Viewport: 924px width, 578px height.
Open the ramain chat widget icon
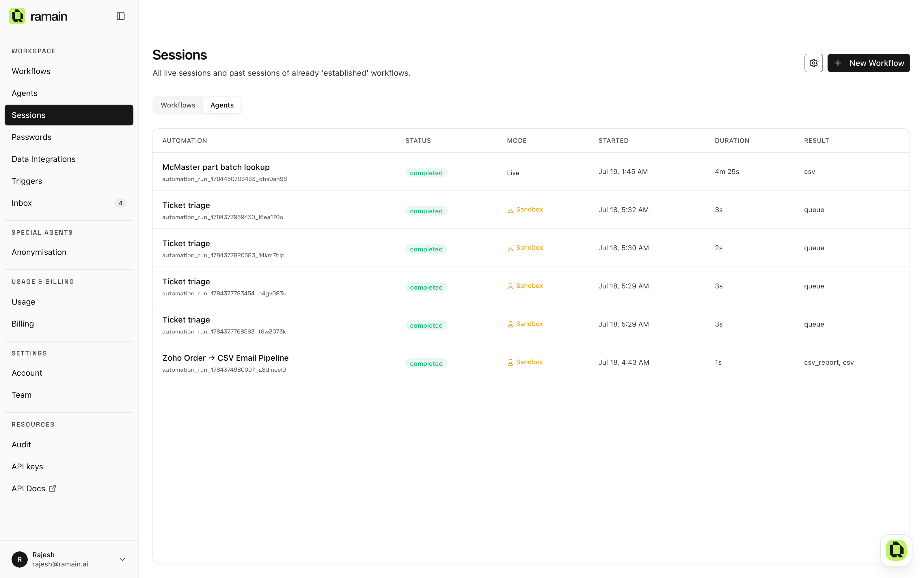point(896,551)
